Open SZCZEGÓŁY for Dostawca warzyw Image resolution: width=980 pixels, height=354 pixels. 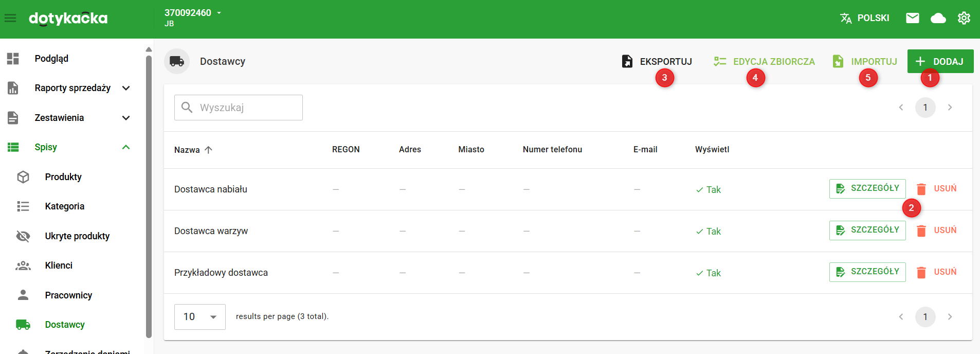[x=867, y=231]
